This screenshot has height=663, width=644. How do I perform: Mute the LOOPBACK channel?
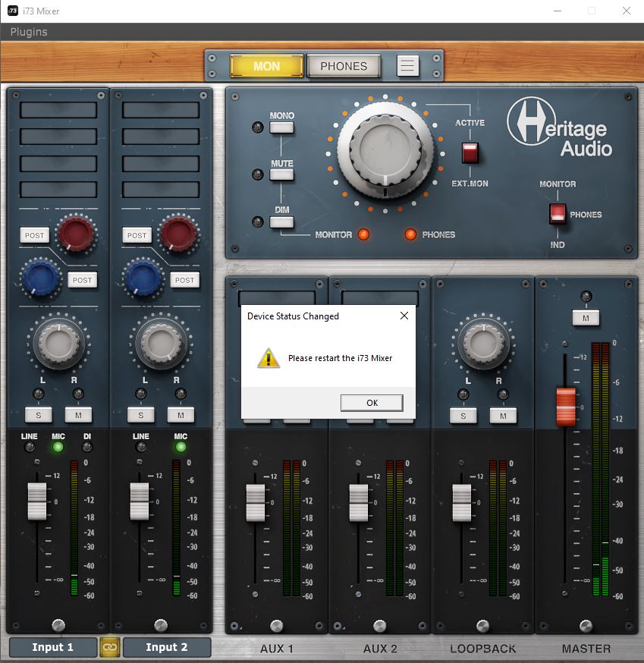click(x=503, y=416)
